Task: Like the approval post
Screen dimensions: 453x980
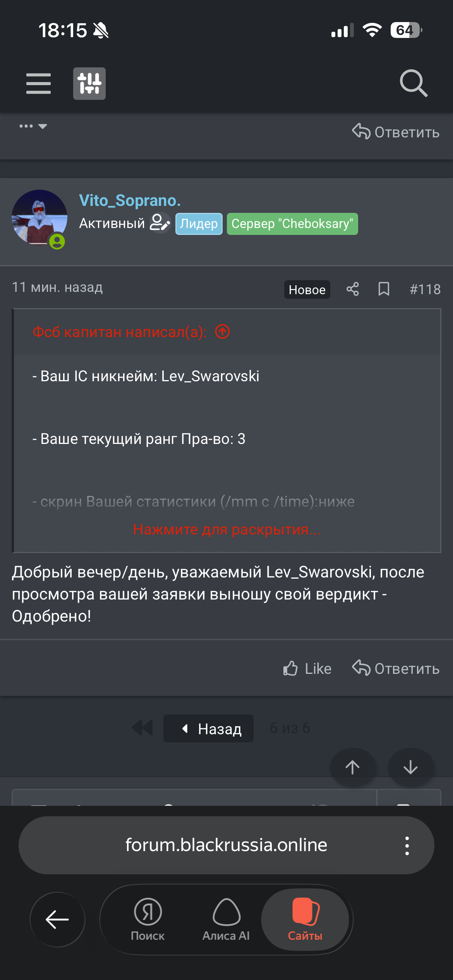Action: [307, 668]
